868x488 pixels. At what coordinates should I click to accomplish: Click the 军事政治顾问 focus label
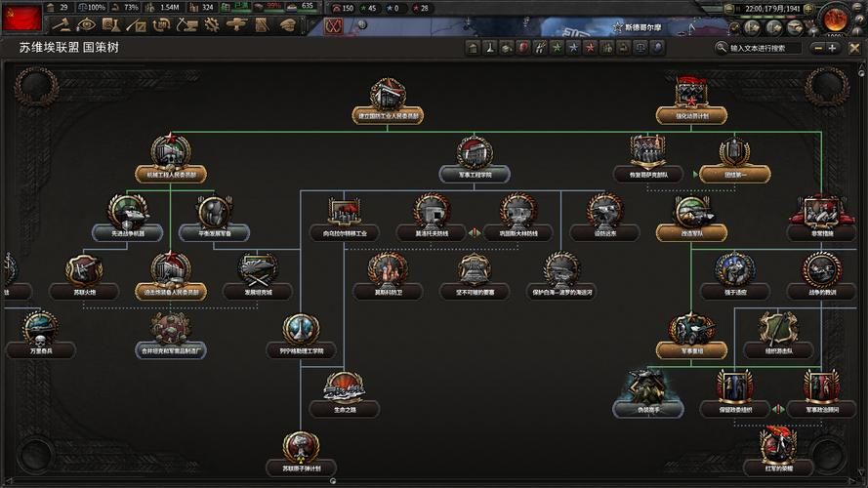pyautogui.click(x=821, y=410)
